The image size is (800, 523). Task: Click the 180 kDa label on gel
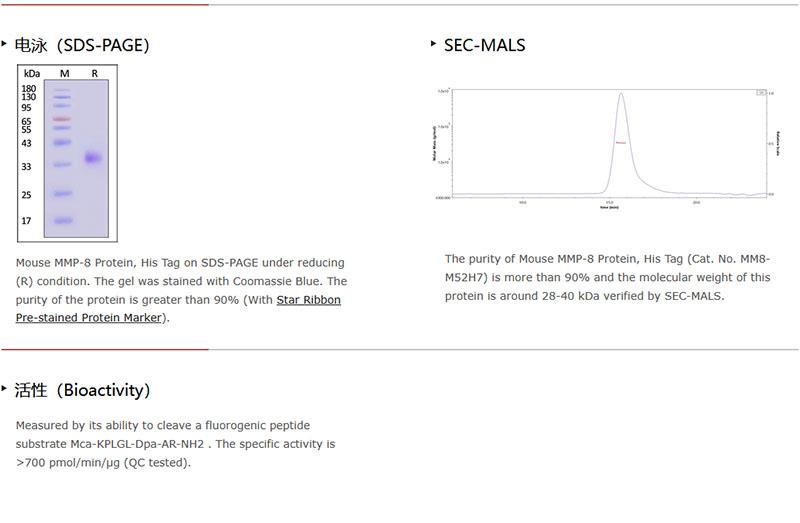click(x=29, y=89)
